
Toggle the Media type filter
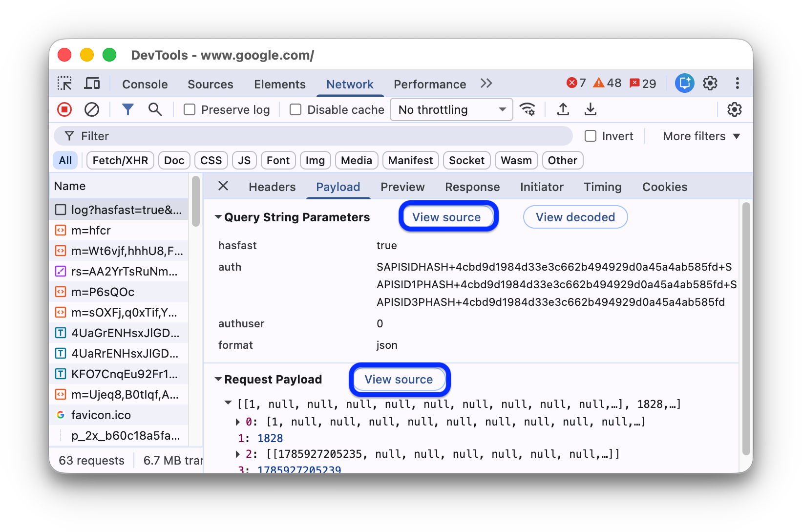(x=357, y=160)
